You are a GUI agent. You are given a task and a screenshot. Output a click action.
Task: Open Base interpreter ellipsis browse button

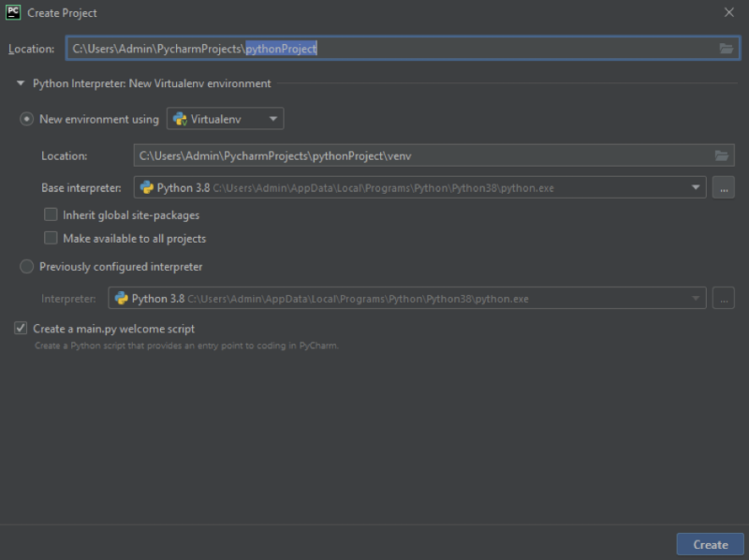click(x=723, y=188)
